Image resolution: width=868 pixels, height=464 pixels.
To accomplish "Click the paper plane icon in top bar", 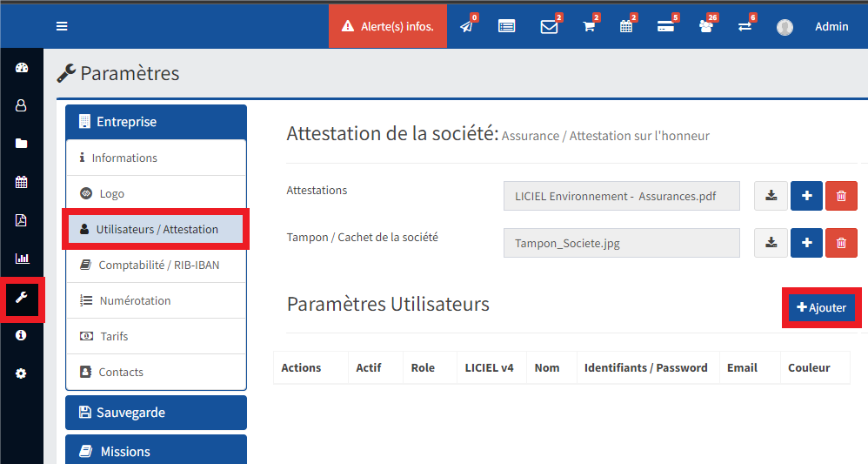I will click(467, 26).
